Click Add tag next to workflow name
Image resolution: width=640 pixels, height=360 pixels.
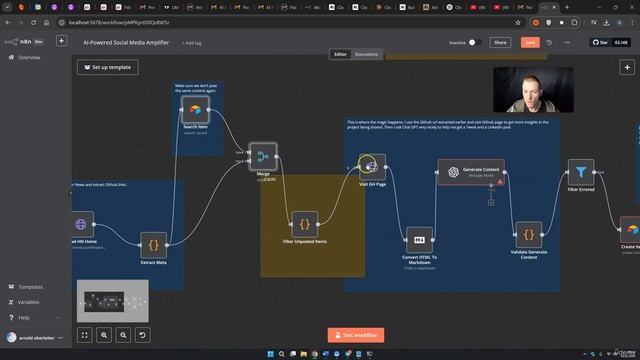(192, 43)
